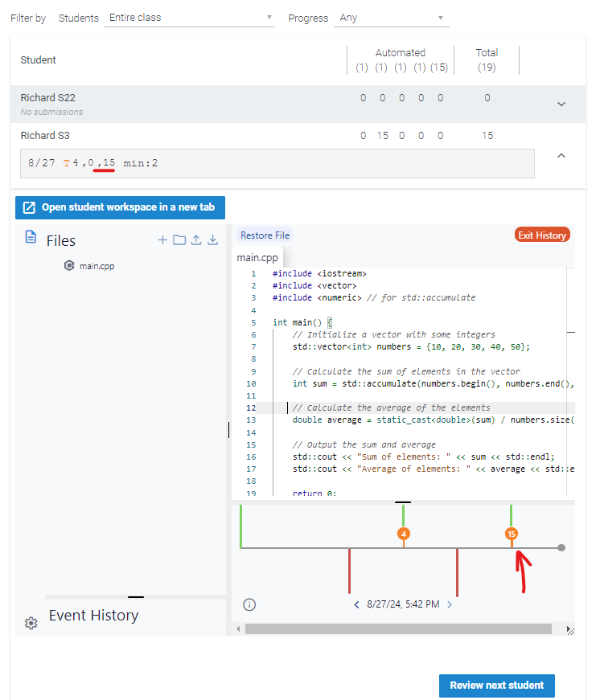Click the new file plus icon
Screen dimensions: 600x700
tap(162, 240)
